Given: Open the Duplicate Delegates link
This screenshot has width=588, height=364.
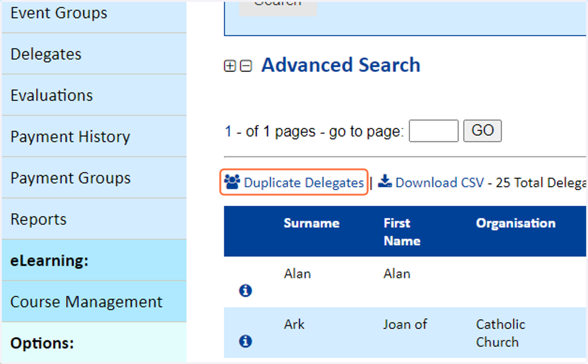Looking at the screenshot, I should pos(304,183).
